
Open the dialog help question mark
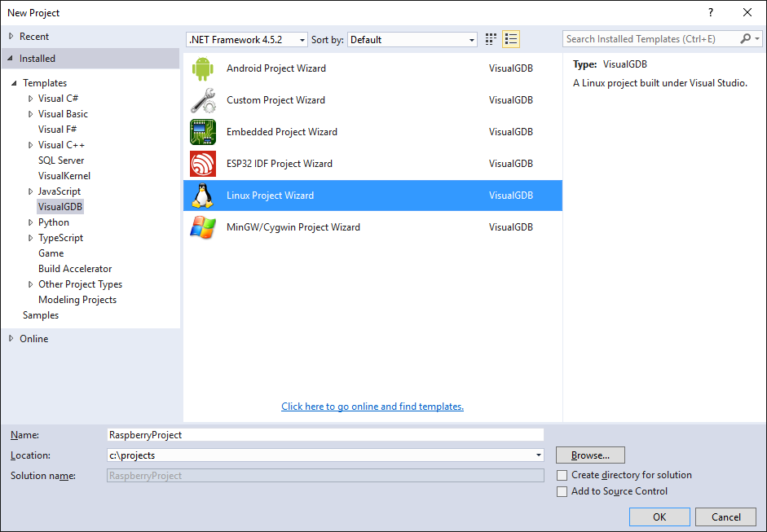point(711,13)
